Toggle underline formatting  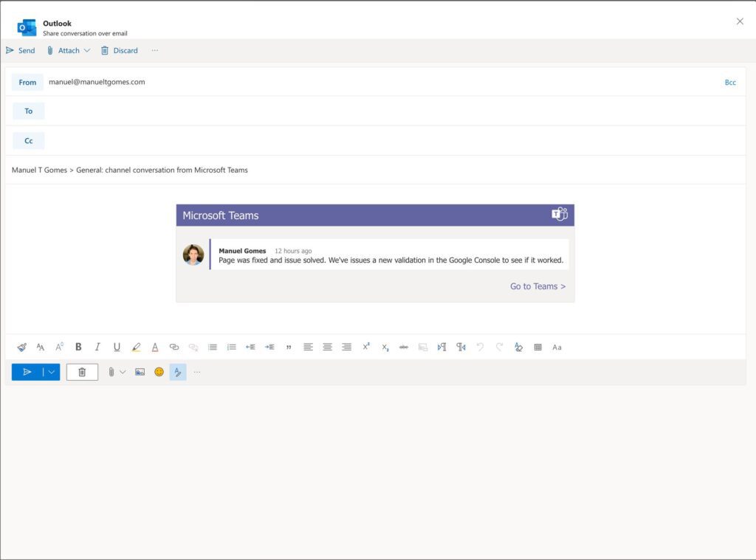click(117, 347)
